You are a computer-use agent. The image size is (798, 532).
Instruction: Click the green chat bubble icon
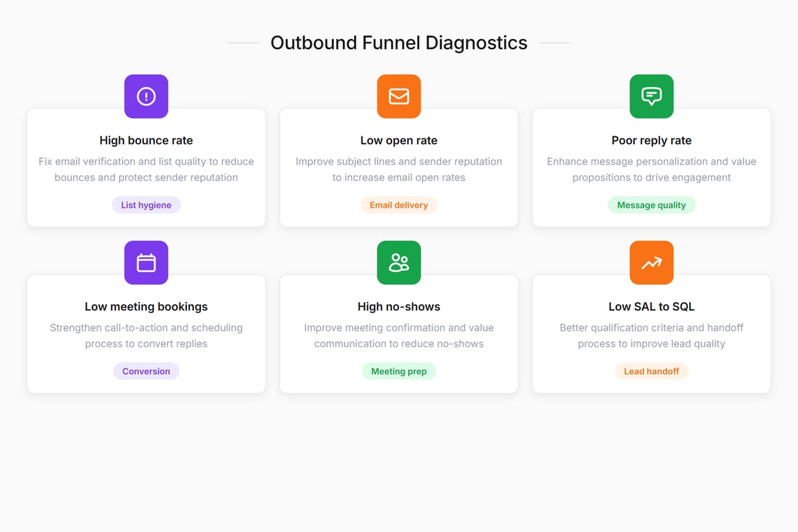click(651, 96)
